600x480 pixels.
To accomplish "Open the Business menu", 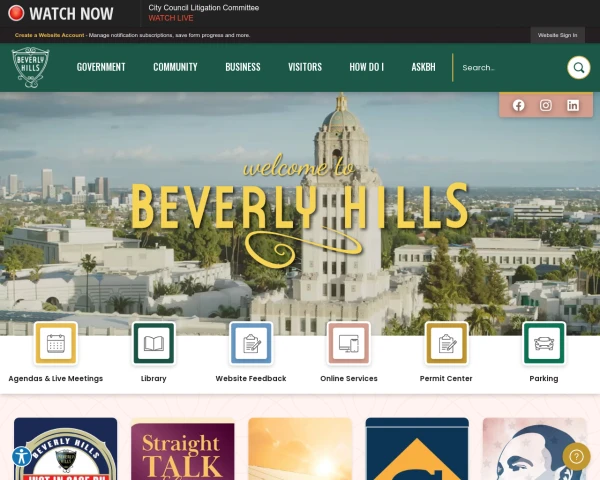I will coord(243,67).
